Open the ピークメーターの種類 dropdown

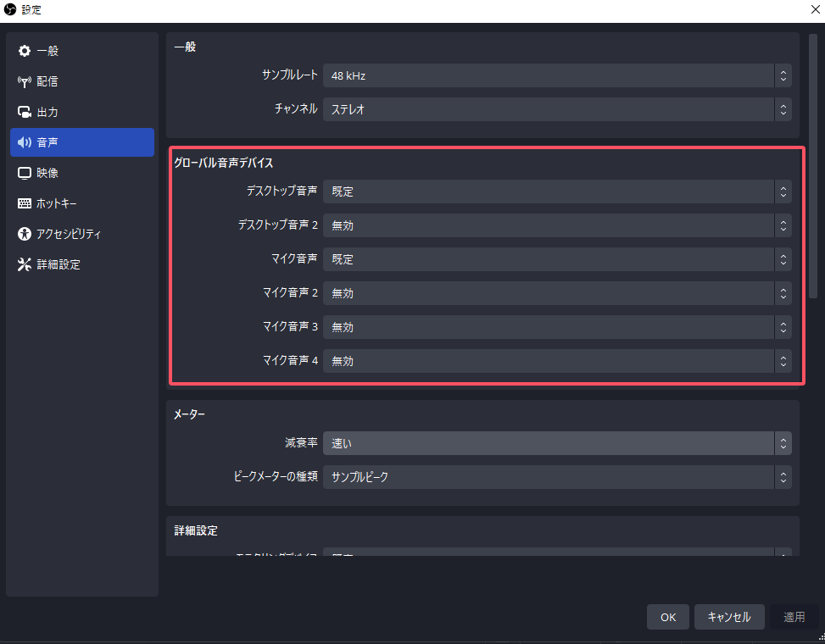[556, 477]
